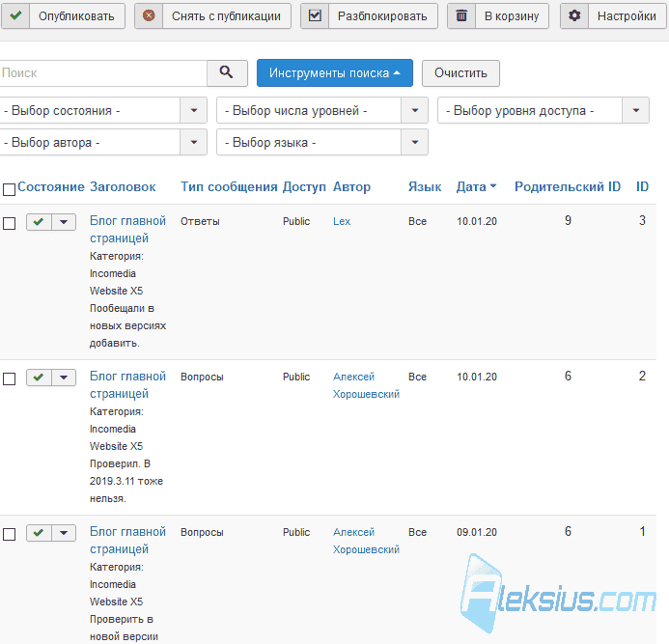Click the В корзину button label

(512, 16)
